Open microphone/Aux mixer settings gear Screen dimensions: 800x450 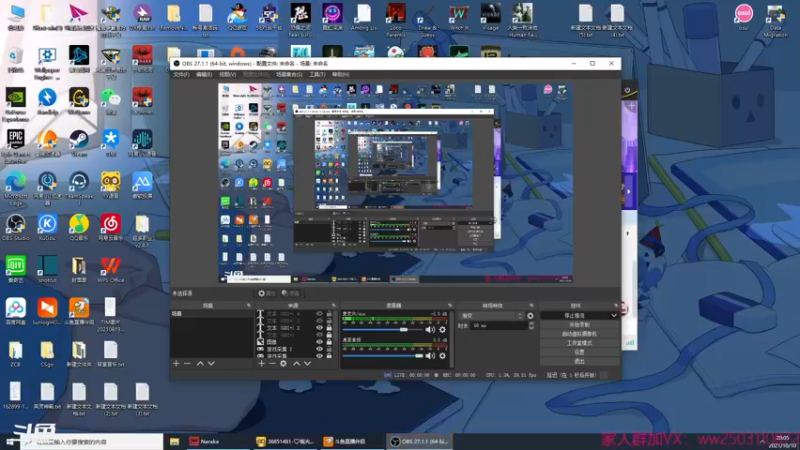click(442, 330)
